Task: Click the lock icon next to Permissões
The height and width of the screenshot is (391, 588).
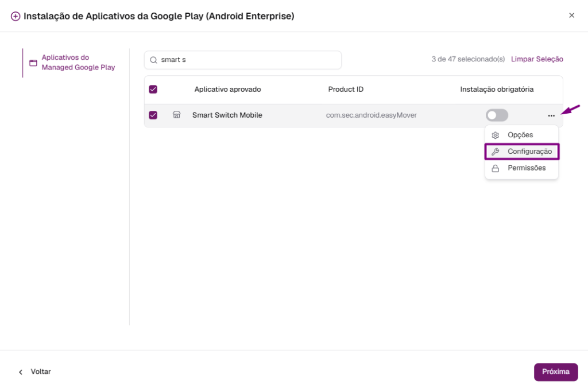Action: 496,168
